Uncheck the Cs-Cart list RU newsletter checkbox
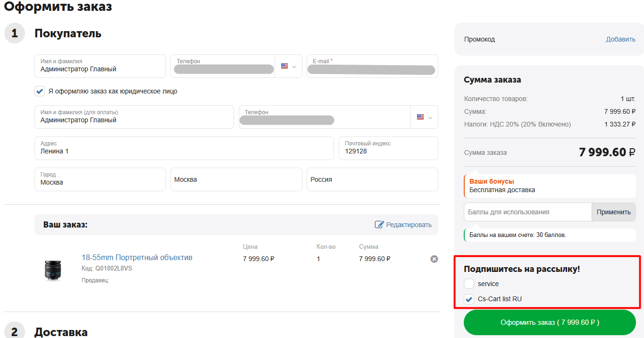 tap(469, 299)
